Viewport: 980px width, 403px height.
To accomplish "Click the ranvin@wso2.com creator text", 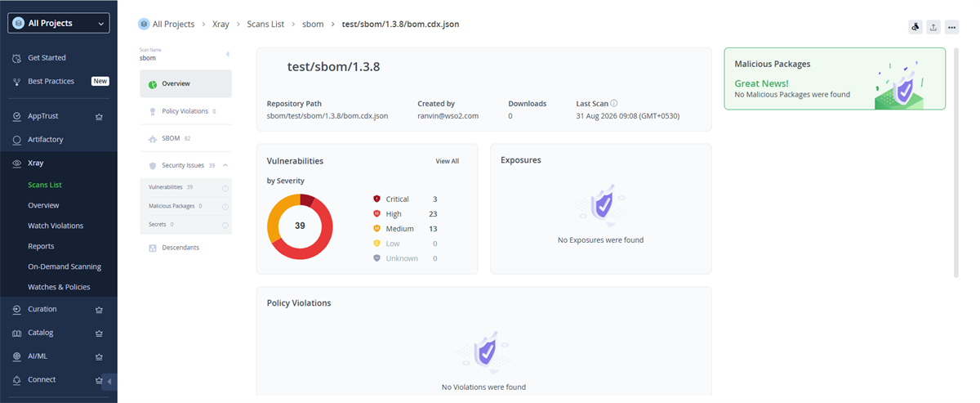I will [448, 116].
